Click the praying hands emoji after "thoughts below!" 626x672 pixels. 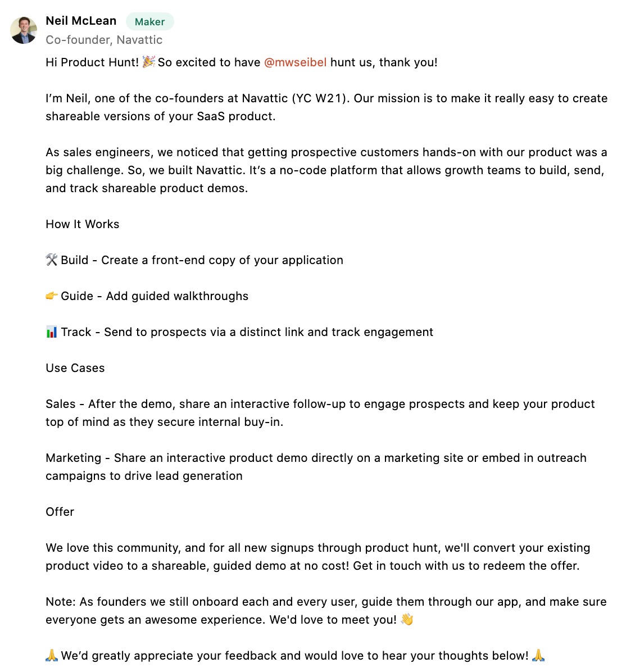click(x=538, y=655)
